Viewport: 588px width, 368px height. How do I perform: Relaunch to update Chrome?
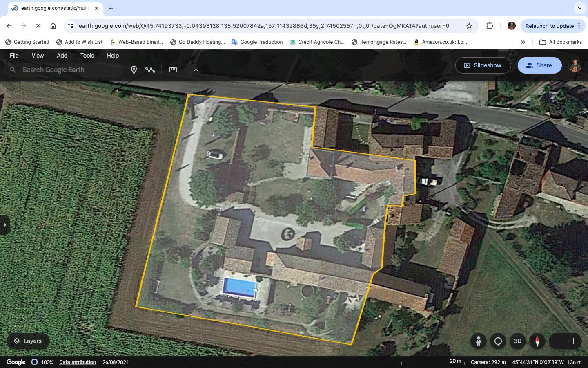(x=550, y=26)
